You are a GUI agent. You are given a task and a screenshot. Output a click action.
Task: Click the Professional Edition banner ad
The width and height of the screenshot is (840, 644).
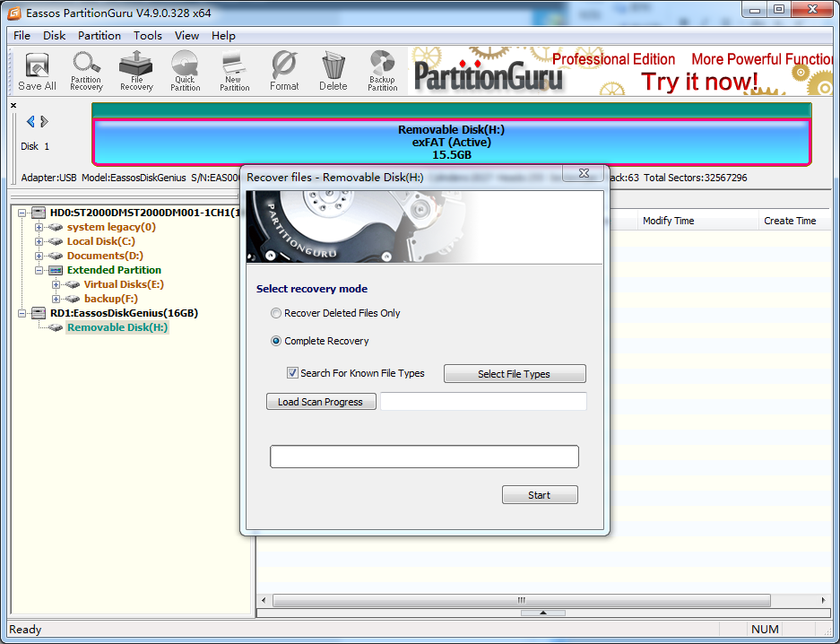coord(621,71)
